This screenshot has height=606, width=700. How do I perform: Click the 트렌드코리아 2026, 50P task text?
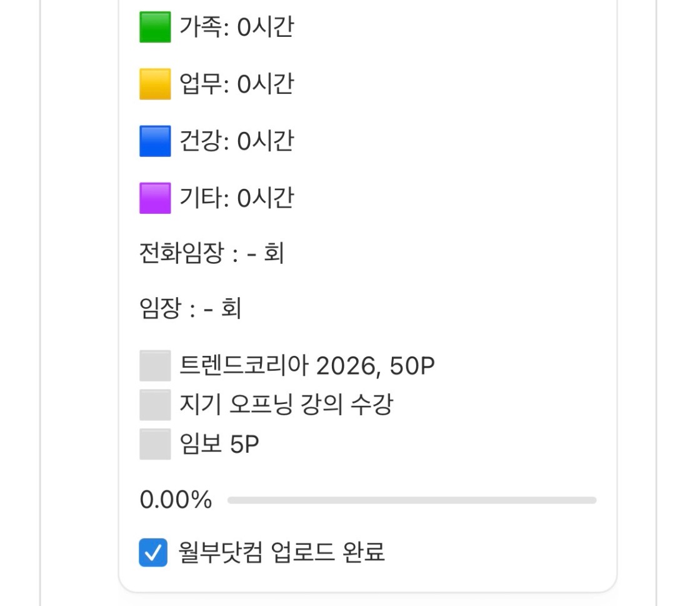307,366
